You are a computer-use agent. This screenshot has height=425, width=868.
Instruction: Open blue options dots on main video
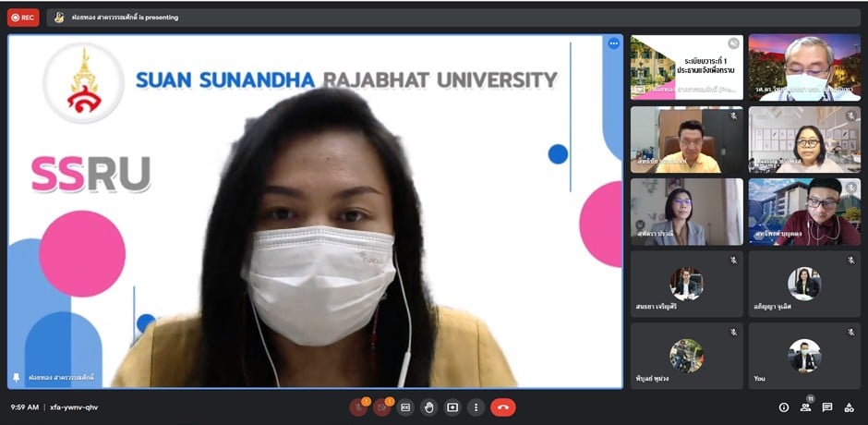[x=613, y=43]
